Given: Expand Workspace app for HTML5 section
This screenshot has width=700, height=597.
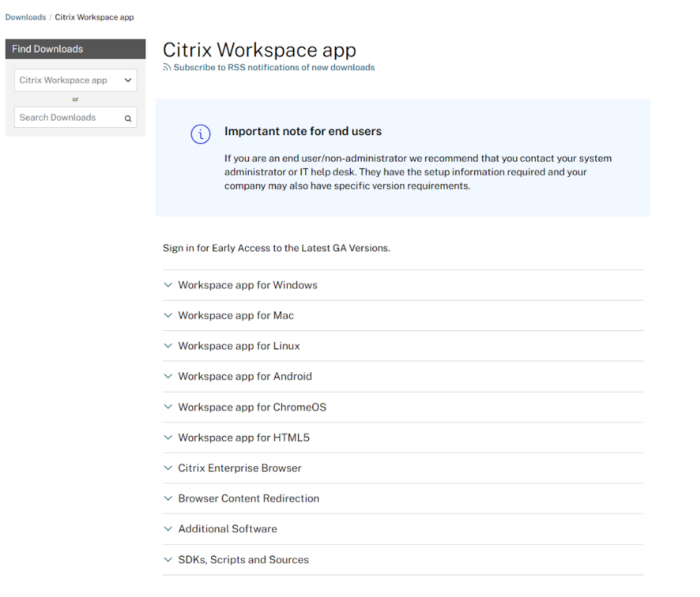Looking at the screenshot, I should click(244, 438).
